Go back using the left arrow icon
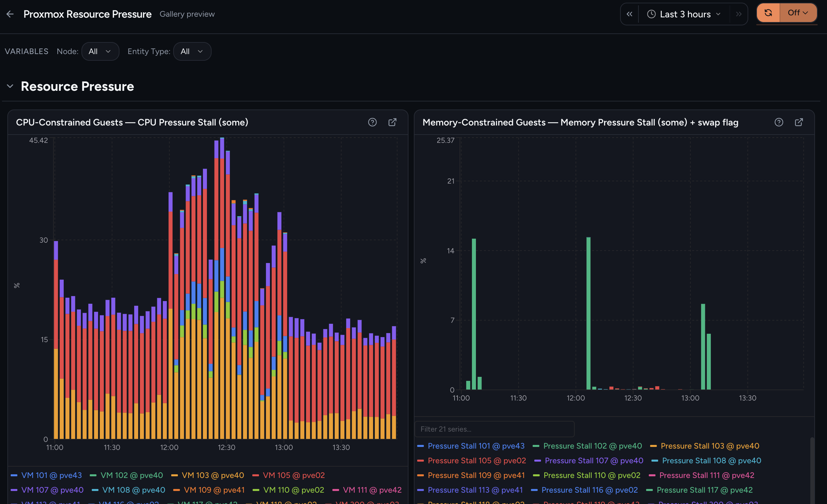The width and height of the screenshot is (827, 504). (10, 14)
